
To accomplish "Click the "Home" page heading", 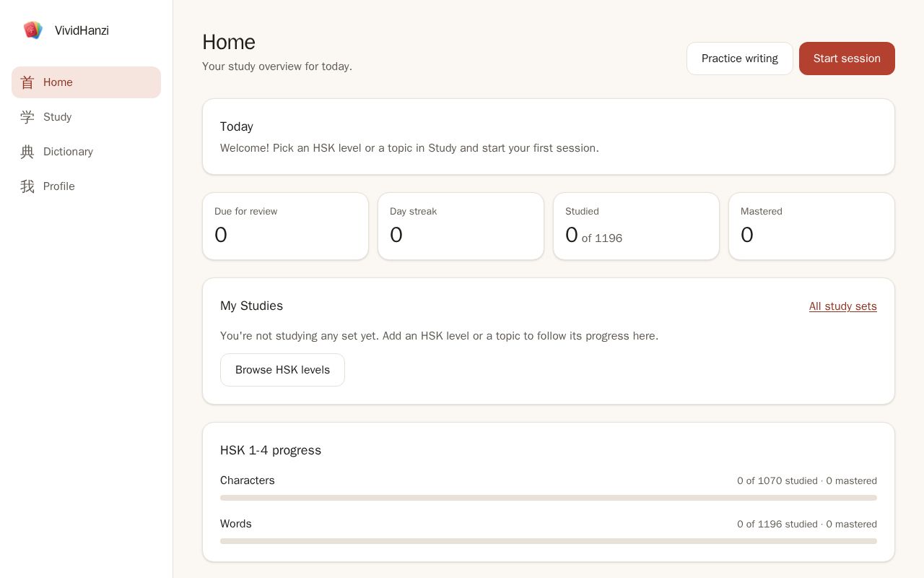I will [229, 42].
